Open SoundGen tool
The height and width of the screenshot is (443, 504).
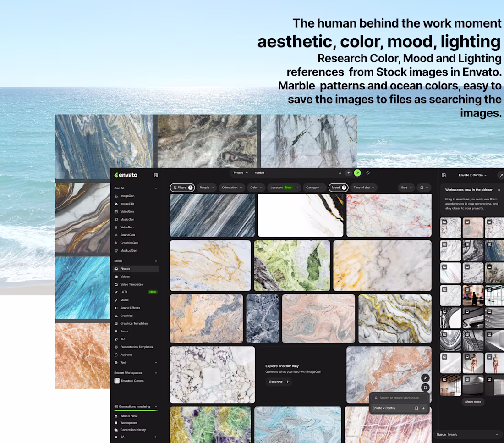[x=127, y=235]
